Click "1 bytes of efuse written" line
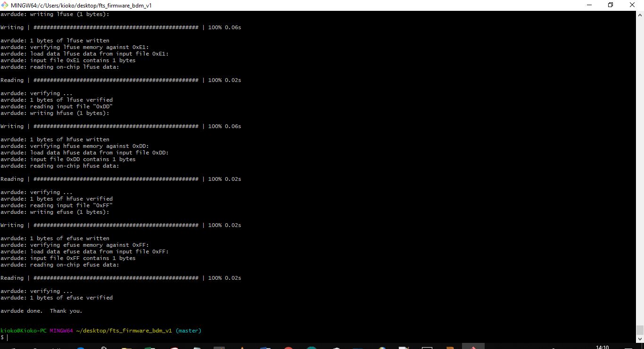The height and width of the screenshot is (349, 644). [55, 238]
